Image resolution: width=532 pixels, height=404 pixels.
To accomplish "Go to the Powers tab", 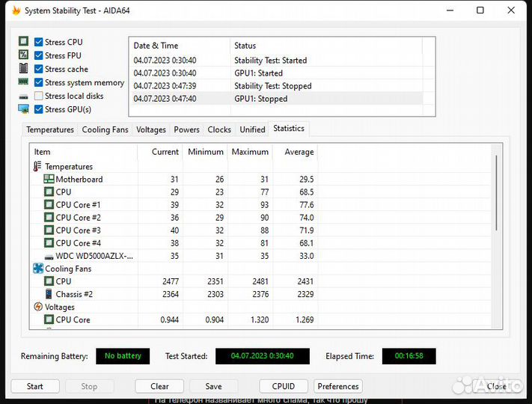I will pos(186,129).
